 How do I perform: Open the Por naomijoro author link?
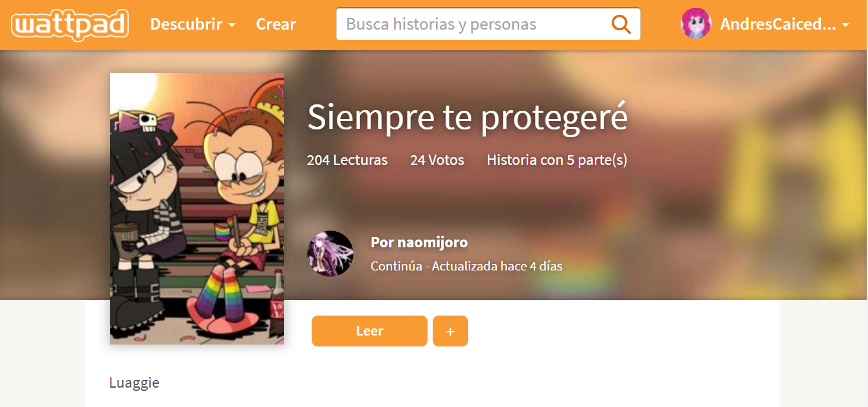coord(419,243)
